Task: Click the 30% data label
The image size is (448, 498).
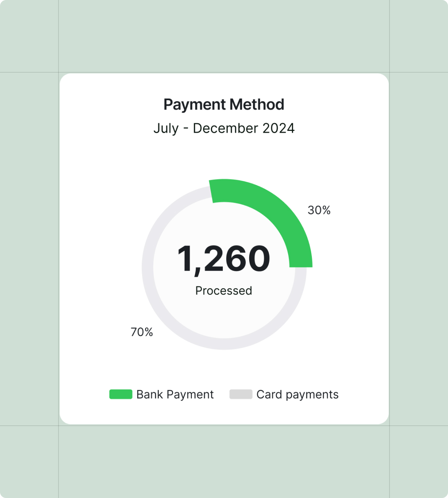Action: (x=319, y=210)
